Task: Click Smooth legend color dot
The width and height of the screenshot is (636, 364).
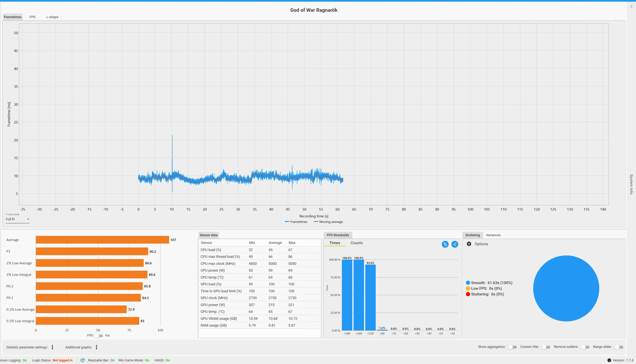Action: [468, 283]
